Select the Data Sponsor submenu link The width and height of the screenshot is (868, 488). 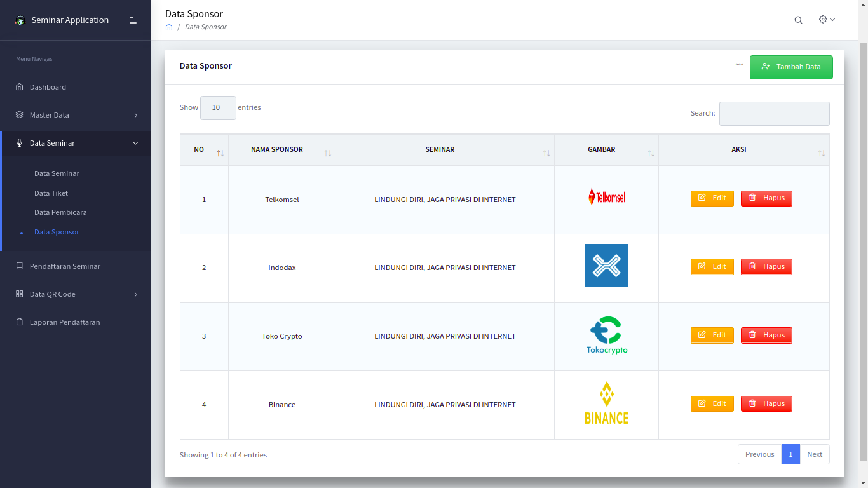[57, 232]
